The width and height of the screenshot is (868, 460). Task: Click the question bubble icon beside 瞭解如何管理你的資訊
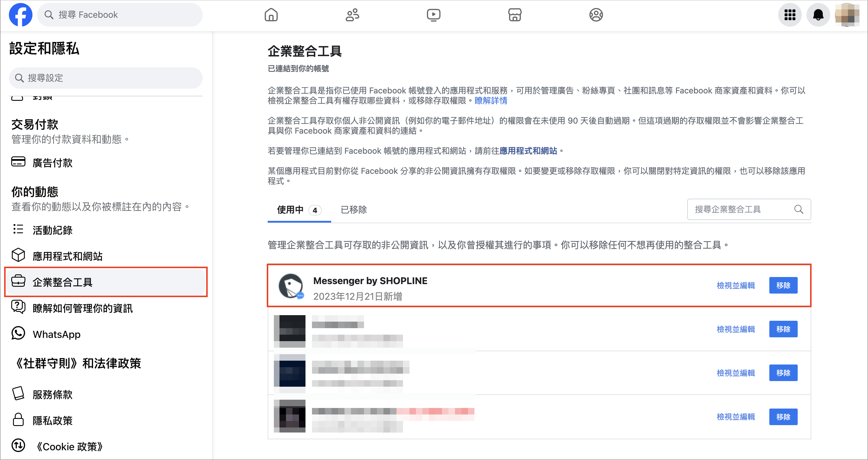(18, 307)
